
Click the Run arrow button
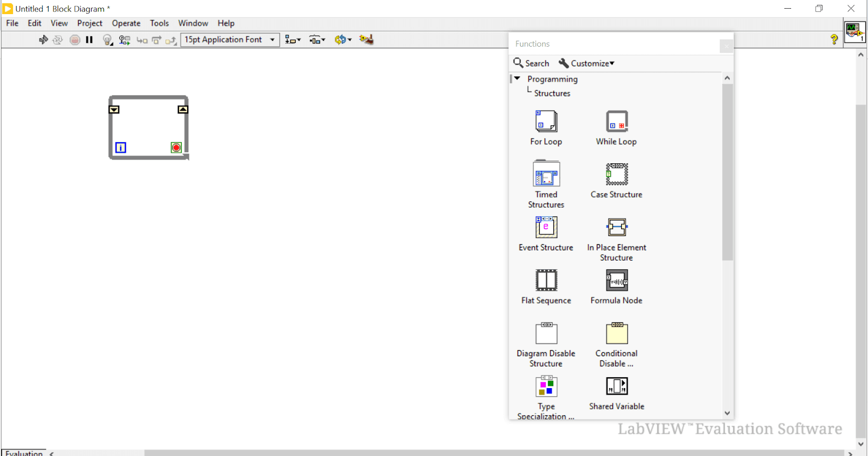pyautogui.click(x=43, y=40)
